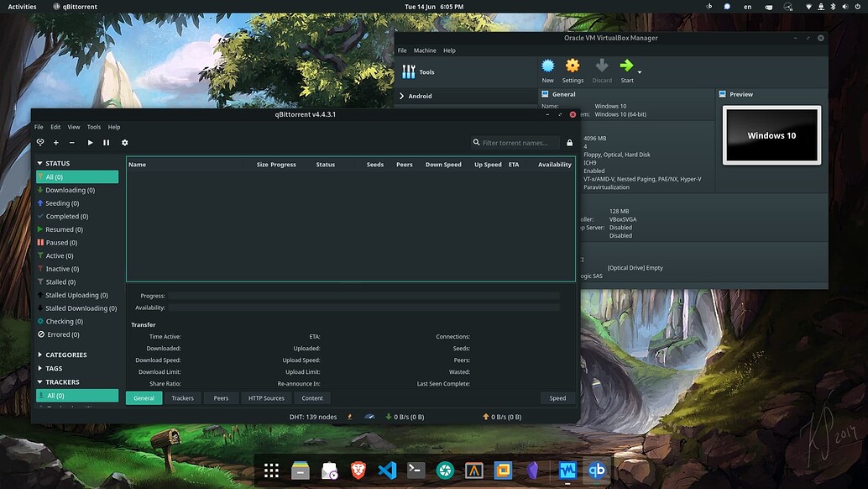
Task: Toggle the lock icon beside the torrent filter
Action: (569, 143)
